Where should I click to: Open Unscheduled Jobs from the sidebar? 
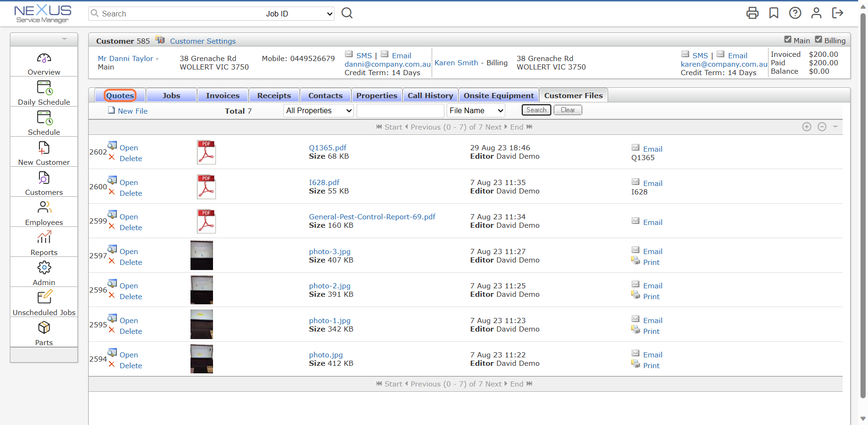44,297
